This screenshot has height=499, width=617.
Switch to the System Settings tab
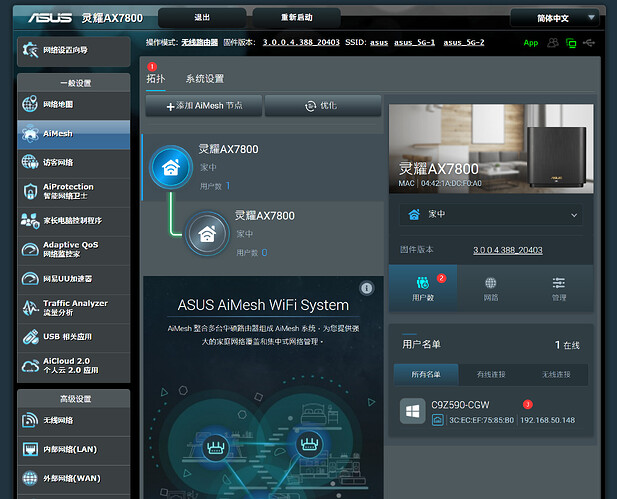coord(205,79)
